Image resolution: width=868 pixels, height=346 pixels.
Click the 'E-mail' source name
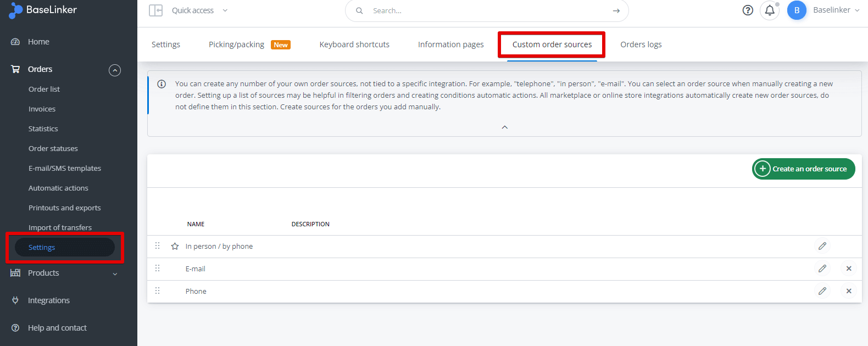(x=195, y=269)
